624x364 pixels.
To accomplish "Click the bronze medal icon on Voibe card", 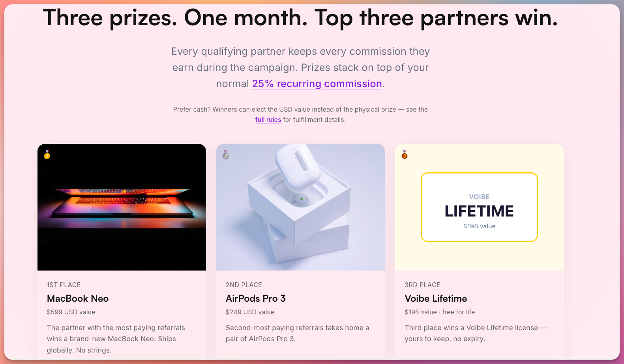I will tap(405, 155).
